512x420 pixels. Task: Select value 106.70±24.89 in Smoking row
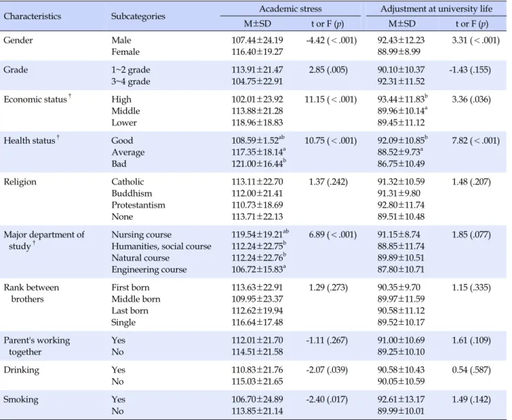(x=257, y=400)
